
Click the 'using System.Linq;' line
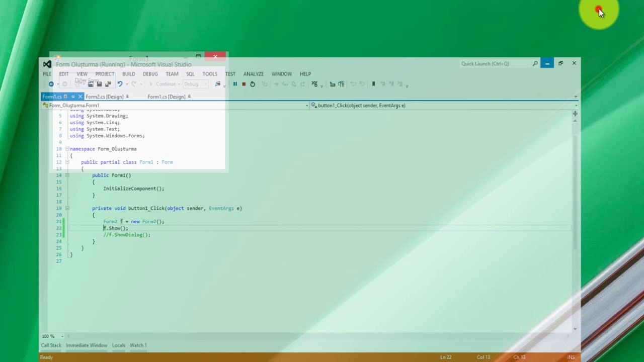pyautogui.click(x=95, y=123)
